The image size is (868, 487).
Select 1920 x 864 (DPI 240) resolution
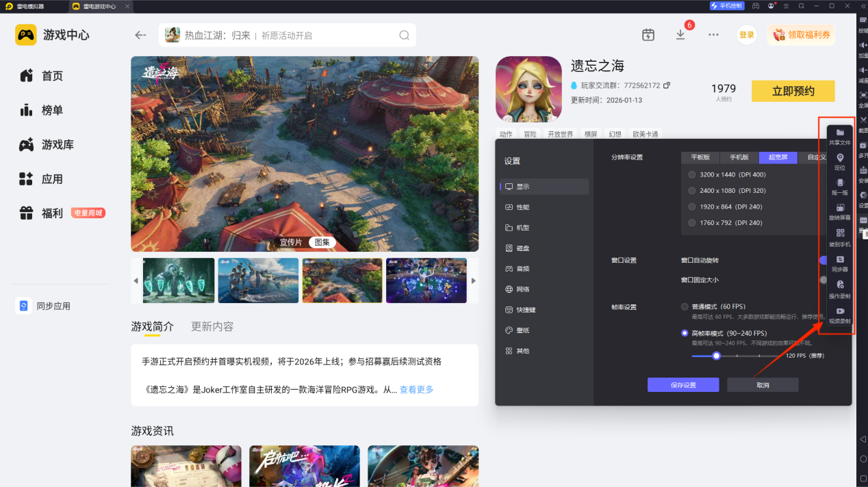(x=692, y=207)
